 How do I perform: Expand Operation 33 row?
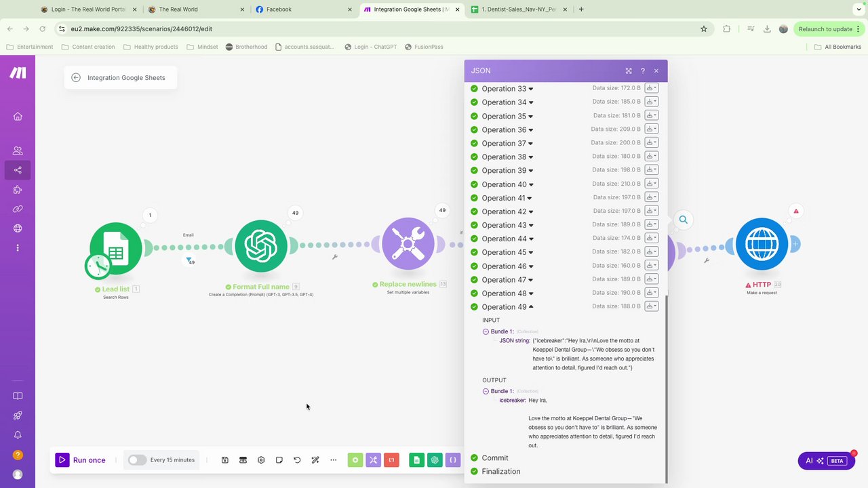(508, 89)
